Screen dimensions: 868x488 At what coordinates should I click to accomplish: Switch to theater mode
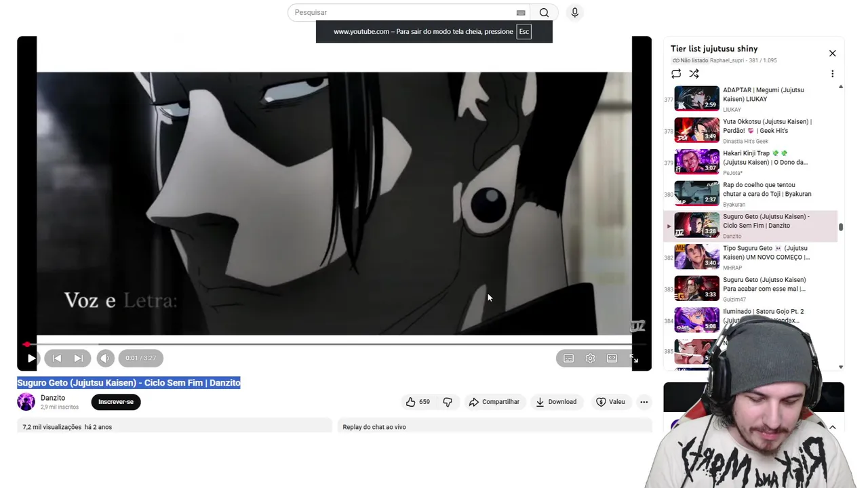click(612, 358)
